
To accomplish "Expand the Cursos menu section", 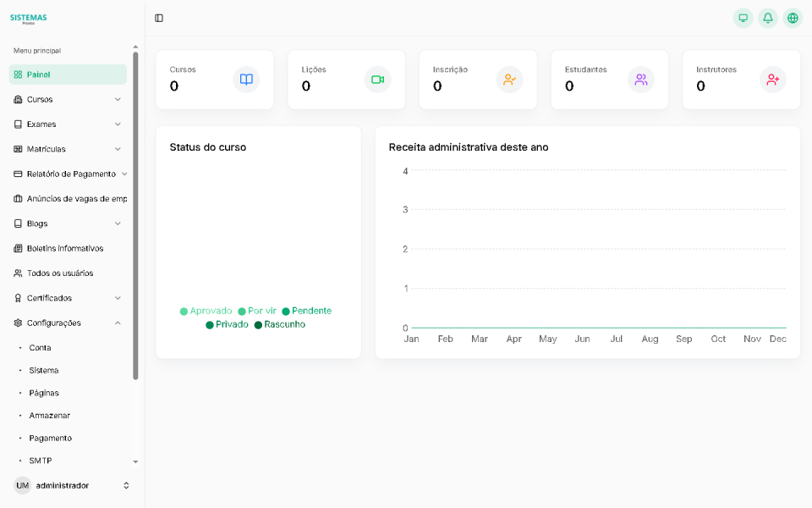I will tap(68, 99).
